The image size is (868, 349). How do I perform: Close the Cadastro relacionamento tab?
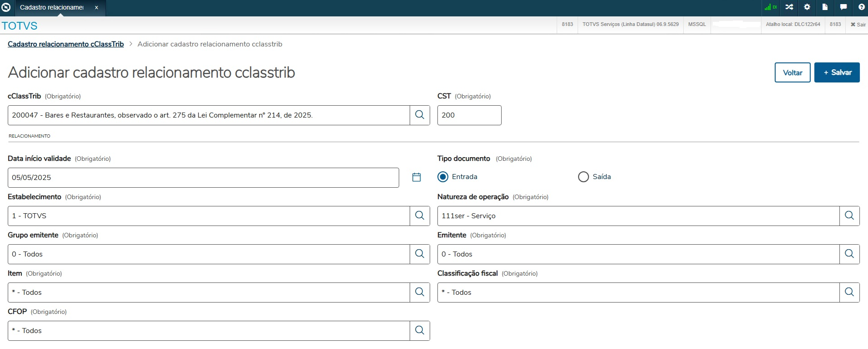(96, 8)
